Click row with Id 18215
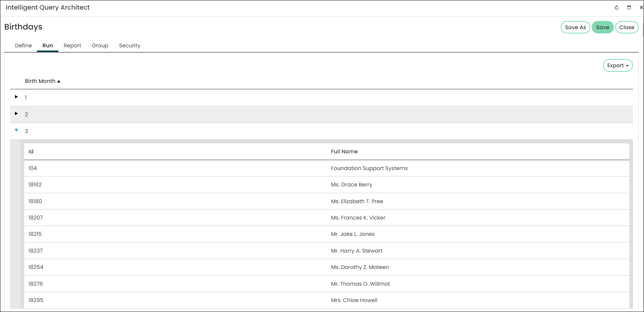Screen dimensions: 644x312 (327, 234)
